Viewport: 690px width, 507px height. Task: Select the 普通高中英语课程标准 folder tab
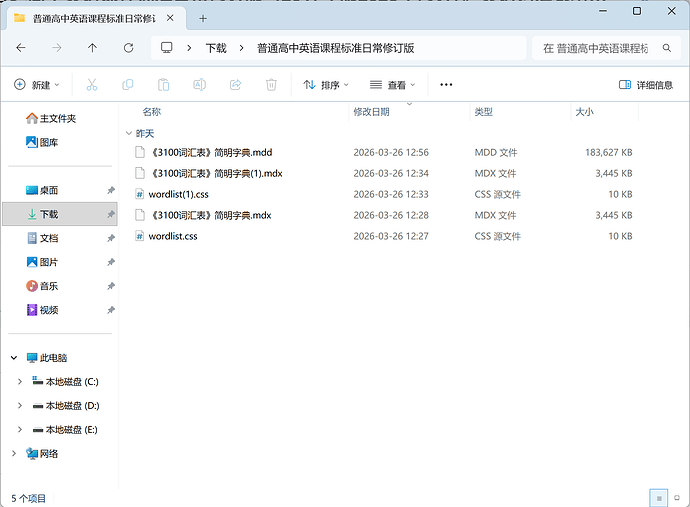[x=94, y=18]
